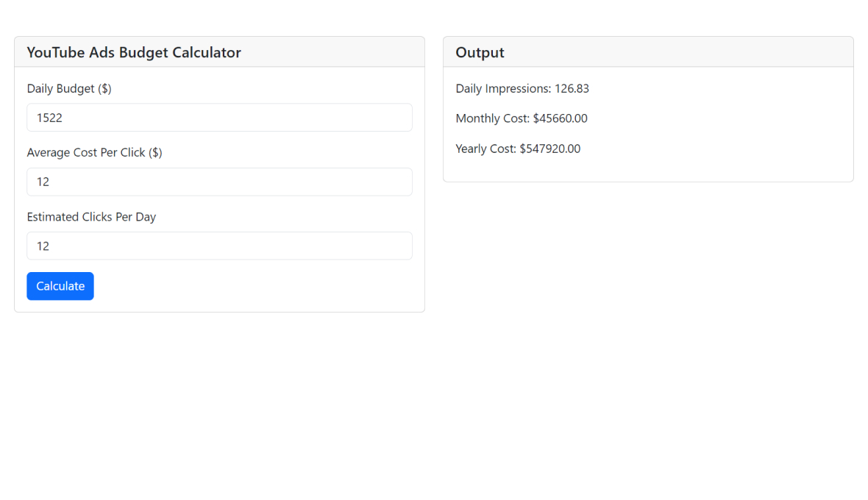Select the YouTube Ads Budget Calculator heading
The height and width of the screenshot is (500, 868).
134,52
